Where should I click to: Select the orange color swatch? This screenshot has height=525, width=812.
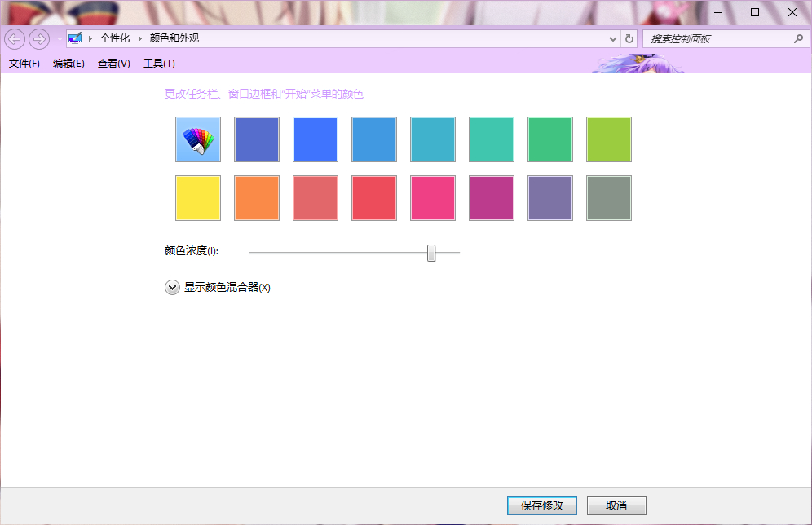point(257,198)
